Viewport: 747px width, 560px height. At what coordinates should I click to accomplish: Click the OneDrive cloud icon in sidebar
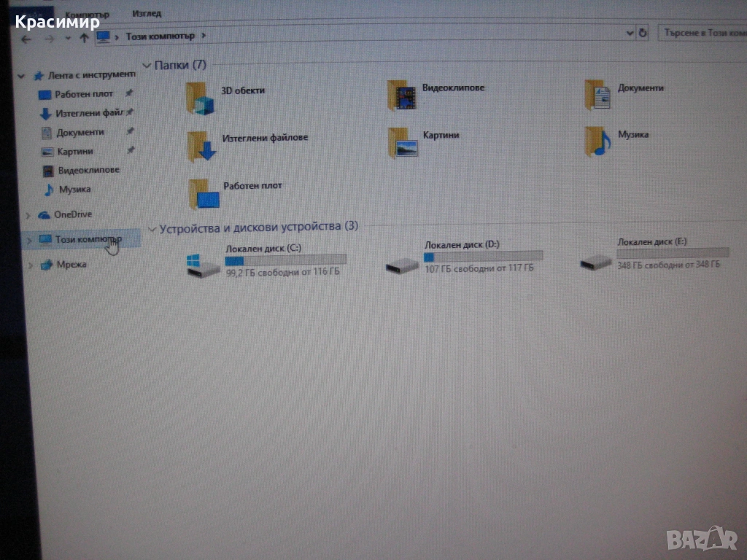(x=44, y=215)
